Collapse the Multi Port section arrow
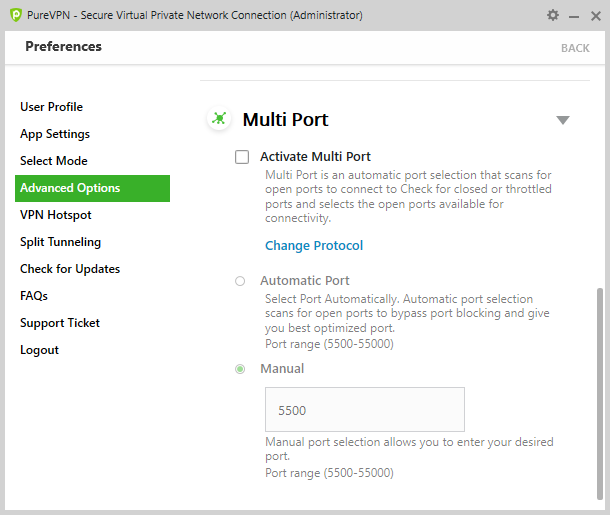 [x=563, y=120]
